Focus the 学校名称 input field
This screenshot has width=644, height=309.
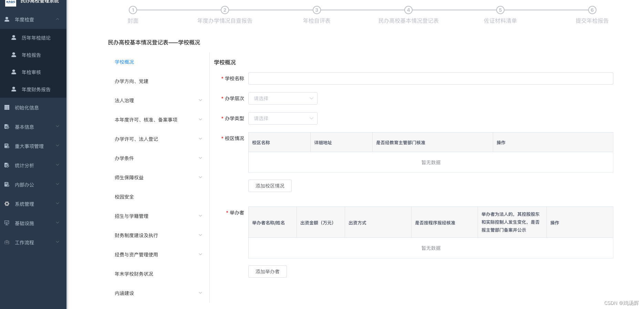tap(431, 78)
